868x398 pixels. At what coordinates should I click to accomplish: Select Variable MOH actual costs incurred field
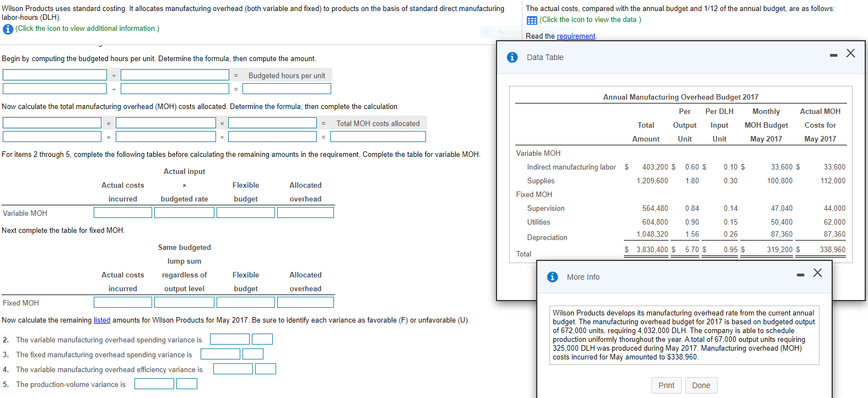pos(123,212)
